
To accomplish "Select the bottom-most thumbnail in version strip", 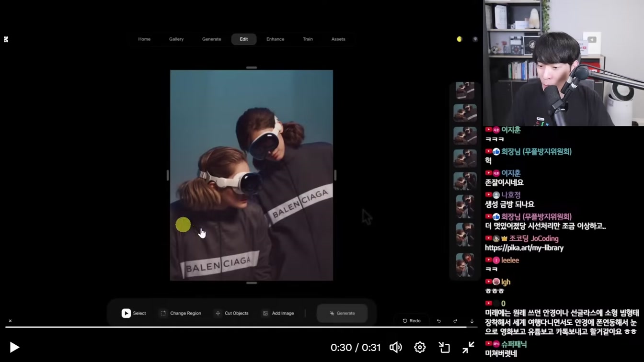I will [465, 265].
